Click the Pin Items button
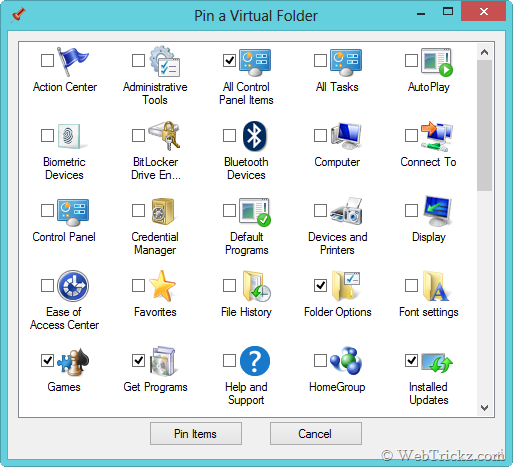 pos(196,434)
